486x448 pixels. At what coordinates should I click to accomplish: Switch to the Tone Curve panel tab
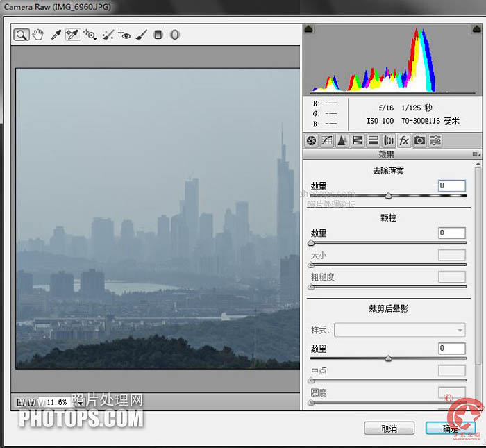click(x=326, y=141)
